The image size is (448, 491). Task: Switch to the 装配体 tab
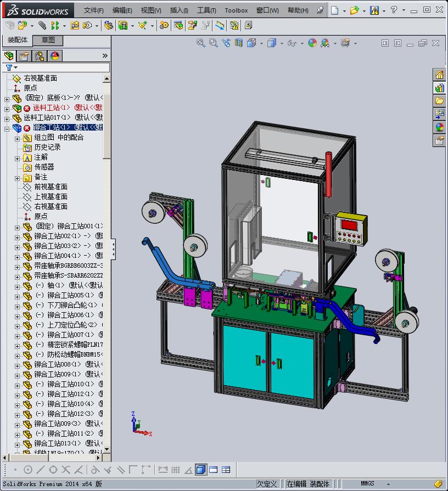point(18,40)
